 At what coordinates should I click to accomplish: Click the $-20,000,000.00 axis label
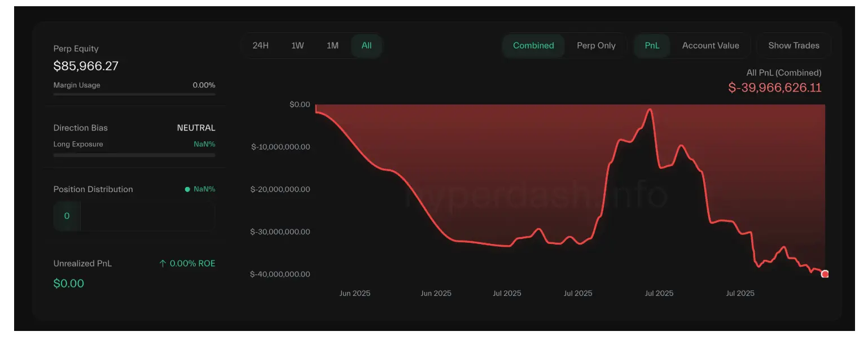tap(280, 189)
